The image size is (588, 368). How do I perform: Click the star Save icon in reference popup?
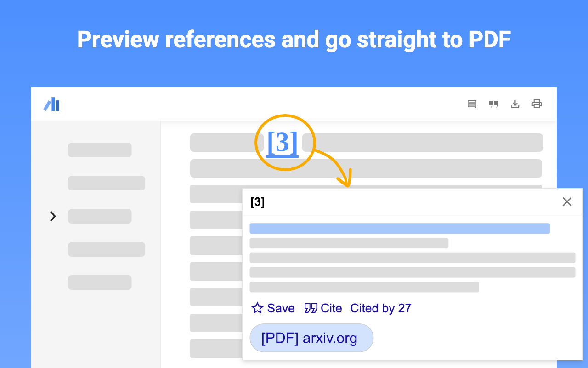(x=257, y=308)
